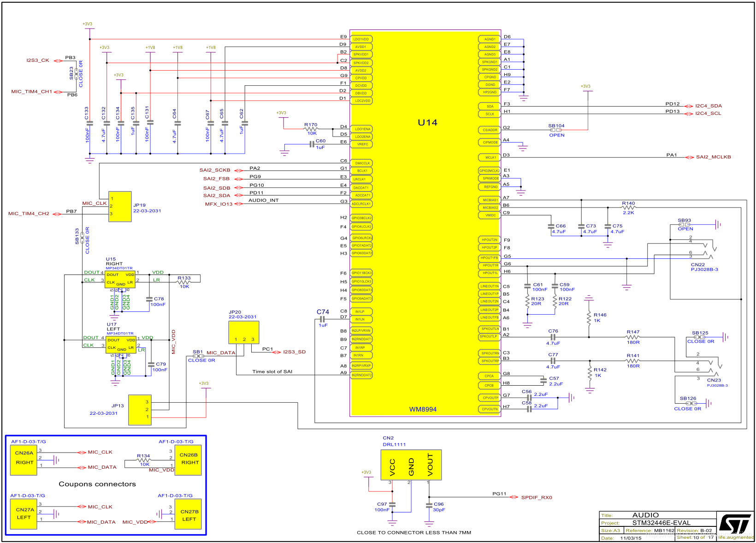Image resolution: width=756 pixels, height=543 pixels.
Task: Select project name STM32446E-EVAL
Action: pyautogui.click(x=661, y=523)
